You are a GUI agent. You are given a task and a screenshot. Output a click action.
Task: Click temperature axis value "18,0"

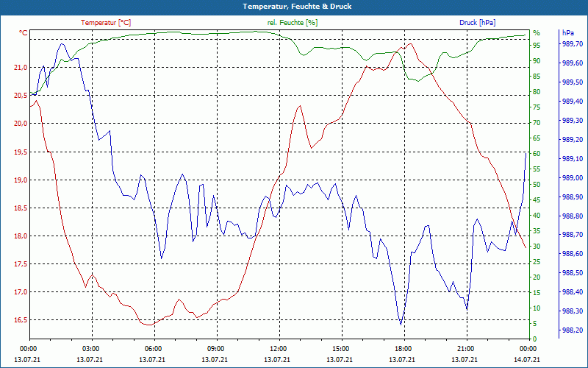pyautogui.click(x=21, y=236)
